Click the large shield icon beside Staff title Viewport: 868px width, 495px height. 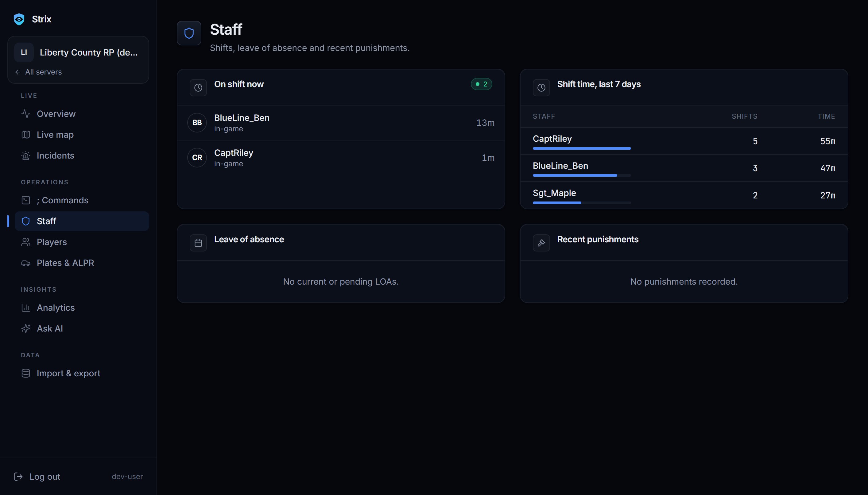point(189,33)
